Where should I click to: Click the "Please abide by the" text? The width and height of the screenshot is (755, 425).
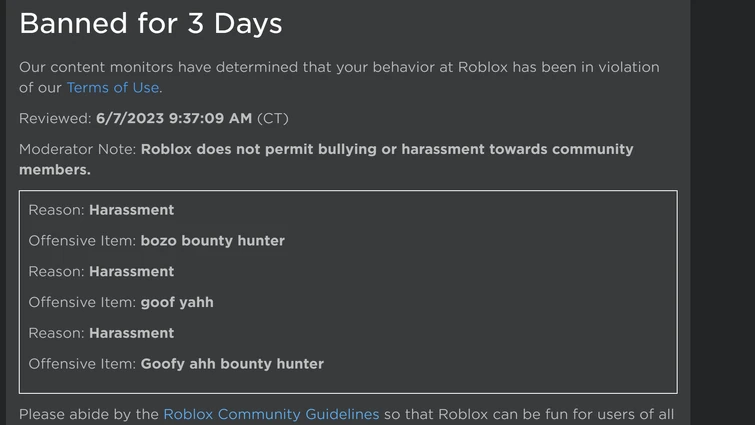pos(89,414)
